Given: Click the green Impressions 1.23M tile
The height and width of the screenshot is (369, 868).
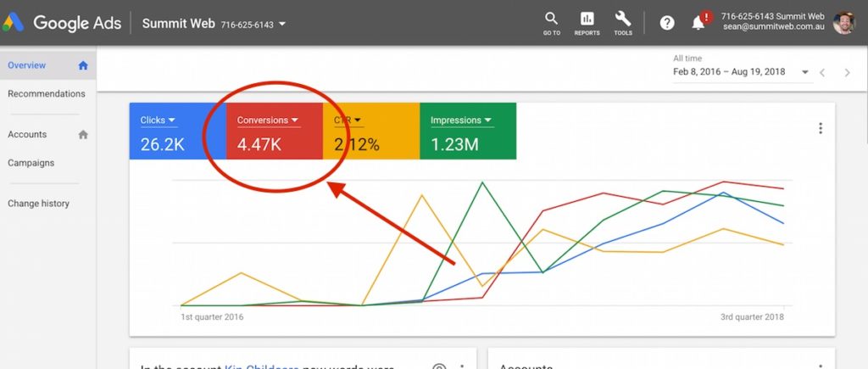Looking at the screenshot, I should coord(468,131).
